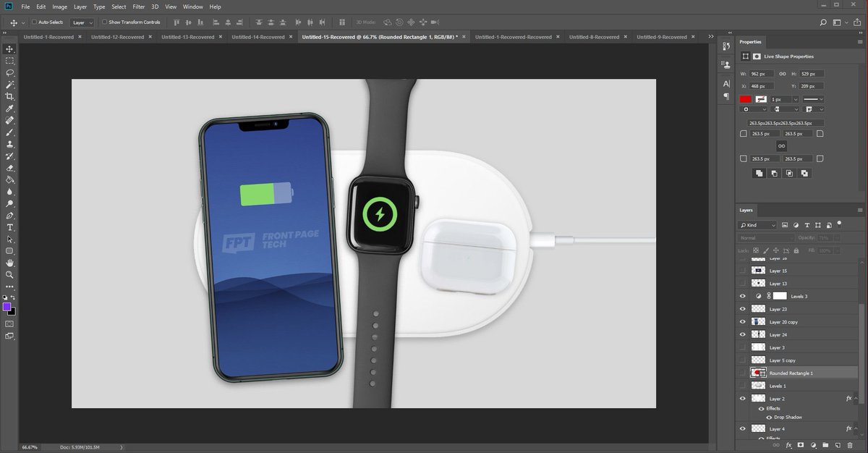Viewport: 868px width, 453px height.
Task: Select the Move tool in the toolbox
Action: click(x=9, y=49)
